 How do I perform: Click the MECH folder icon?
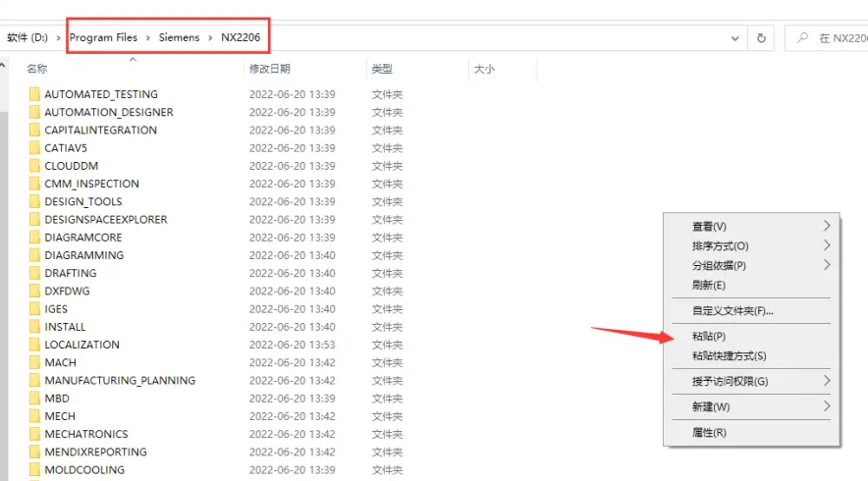[34, 416]
